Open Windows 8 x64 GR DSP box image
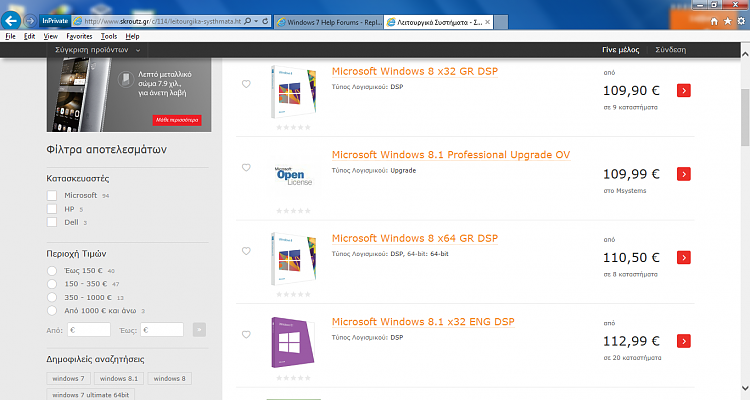The width and height of the screenshot is (750, 400). 293,258
